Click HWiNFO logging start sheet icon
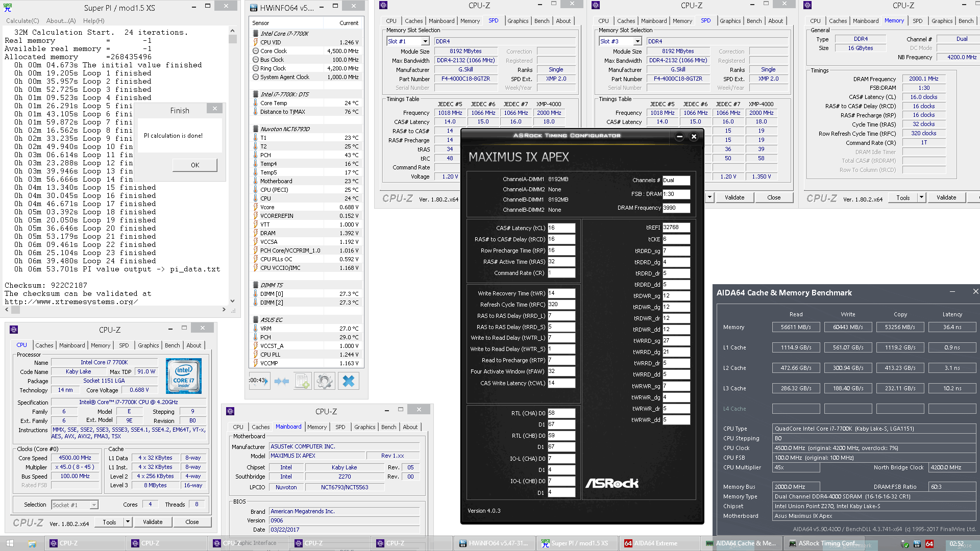This screenshot has width=980, height=551. pos(302,381)
